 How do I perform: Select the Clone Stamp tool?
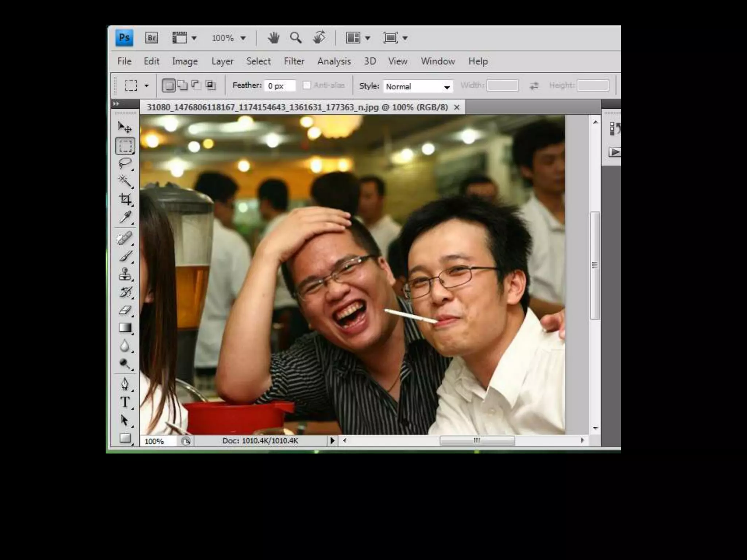pos(125,274)
